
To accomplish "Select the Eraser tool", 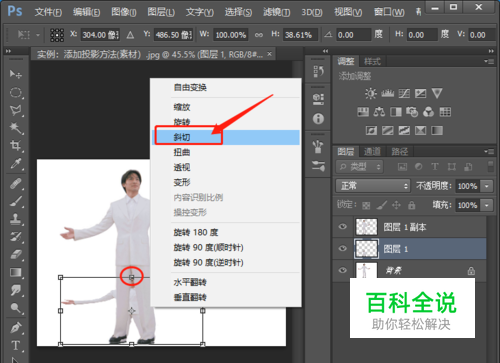I will (x=16, y=255).
